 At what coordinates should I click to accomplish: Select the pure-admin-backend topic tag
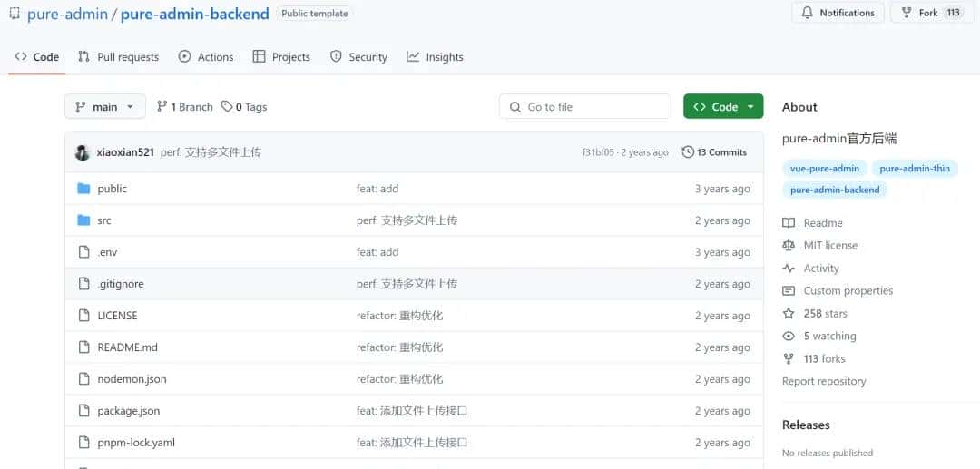coord(835,190)
